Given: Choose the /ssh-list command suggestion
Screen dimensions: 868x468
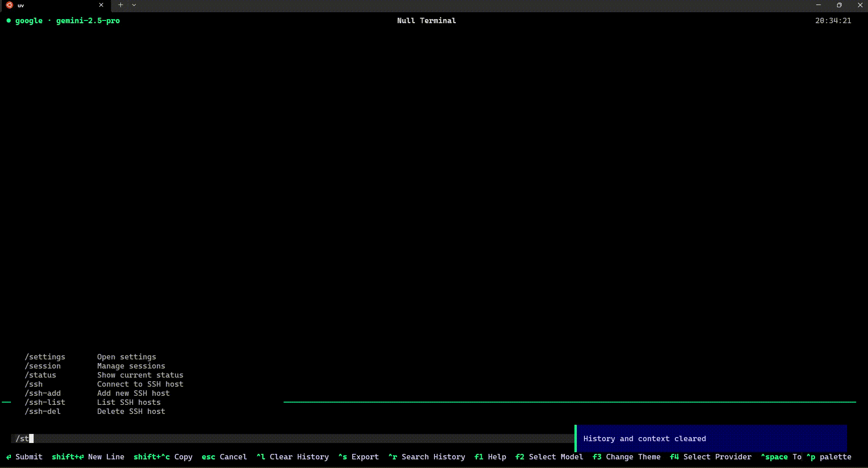Looking at the screenshot, I should pyautogui.click(x=45, y=402).
